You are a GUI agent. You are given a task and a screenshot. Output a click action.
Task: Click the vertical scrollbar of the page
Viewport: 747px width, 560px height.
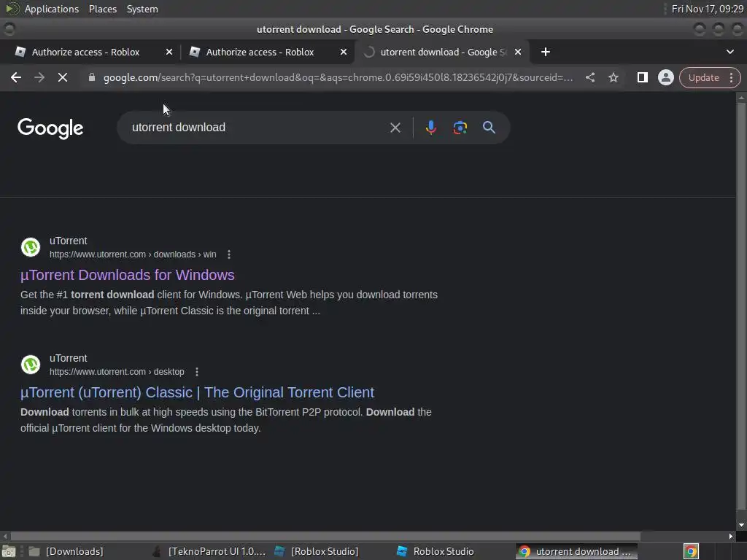click(741, 305)
